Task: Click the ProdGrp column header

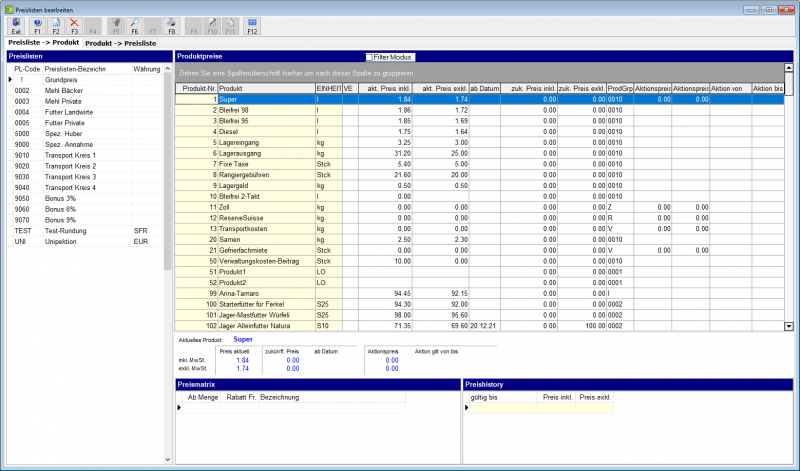Action: pos(620,88)
